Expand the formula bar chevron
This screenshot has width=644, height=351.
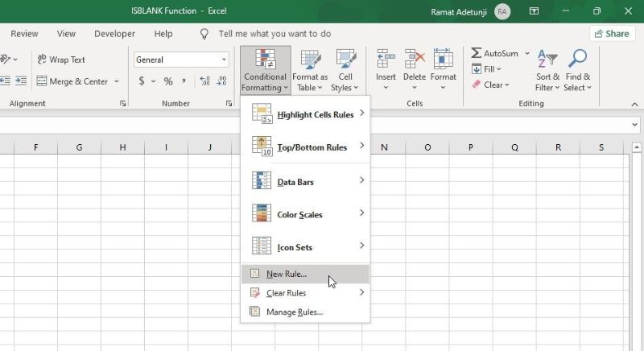pyautogui.click(x=635, y=125)
